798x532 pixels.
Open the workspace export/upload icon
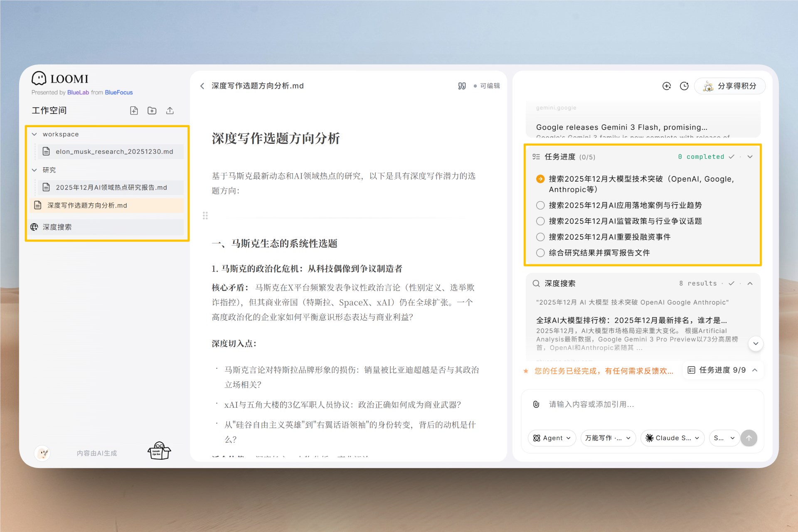coord(170,110)
